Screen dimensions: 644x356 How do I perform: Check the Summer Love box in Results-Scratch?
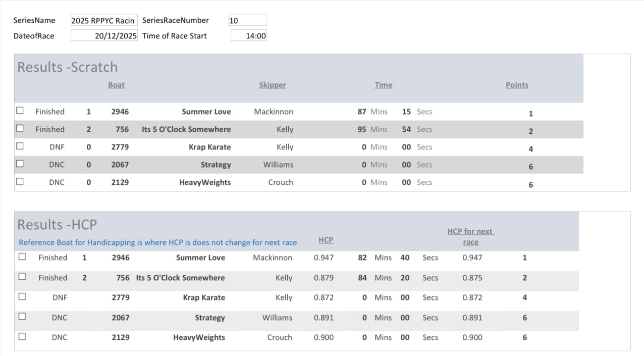(20, 111)
